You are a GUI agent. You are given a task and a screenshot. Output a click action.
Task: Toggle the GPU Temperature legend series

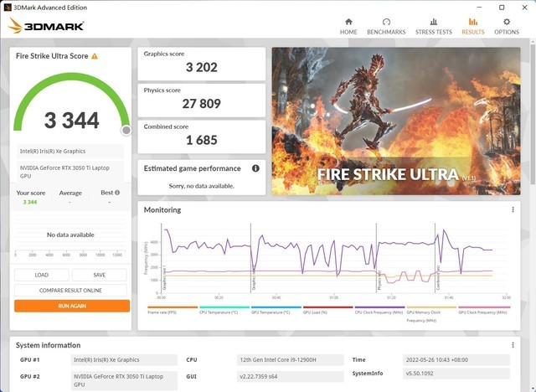[275, 312]
